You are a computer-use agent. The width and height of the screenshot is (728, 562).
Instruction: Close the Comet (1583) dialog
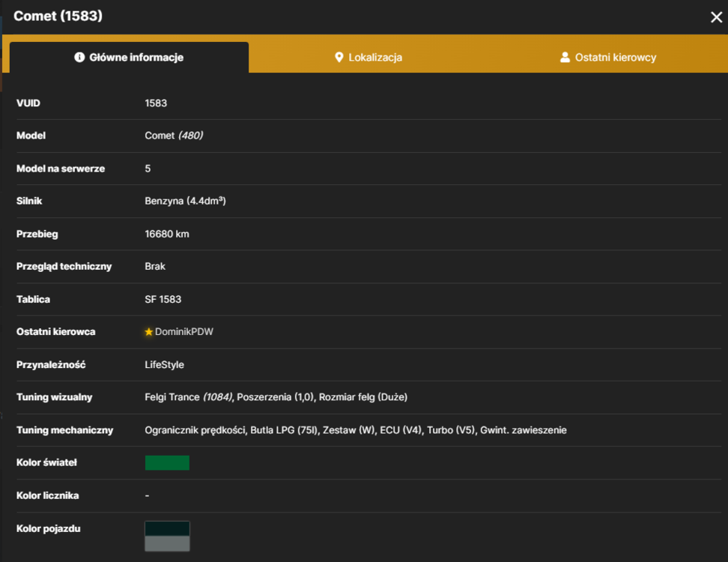tap(716, 17)
